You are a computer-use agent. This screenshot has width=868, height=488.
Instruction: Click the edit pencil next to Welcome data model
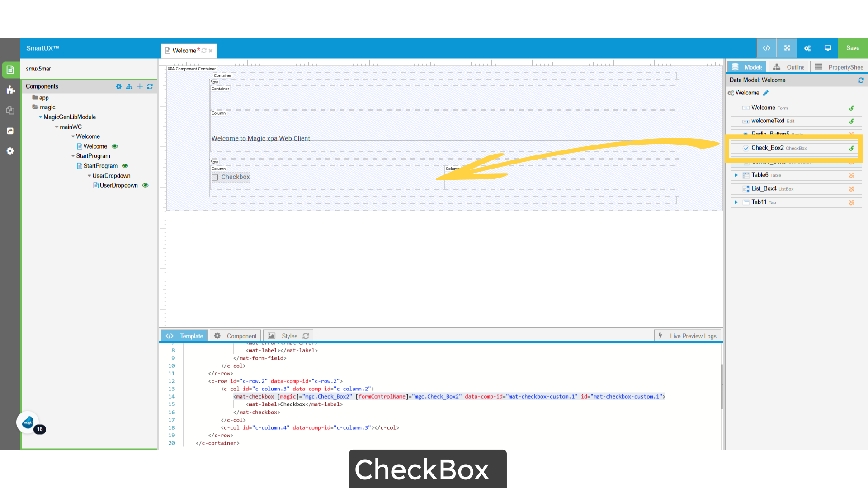[x=766, y=93]
